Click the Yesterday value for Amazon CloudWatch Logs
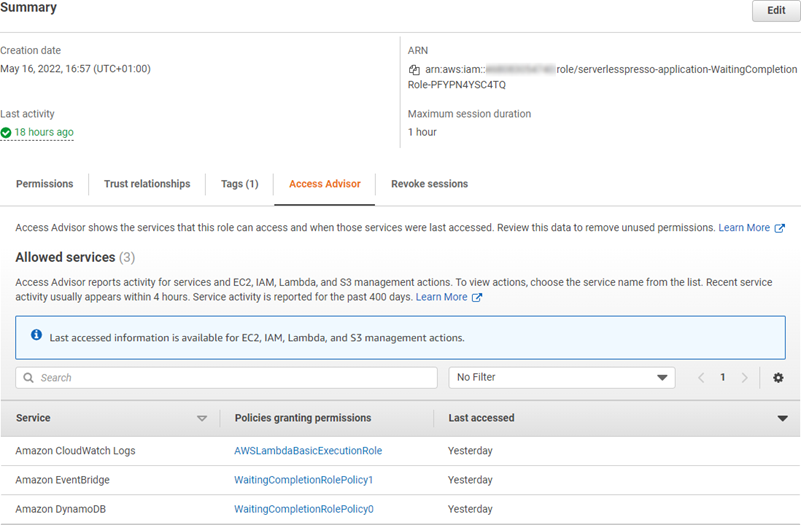This screenshot has width=801, height=525. [470, 450]
